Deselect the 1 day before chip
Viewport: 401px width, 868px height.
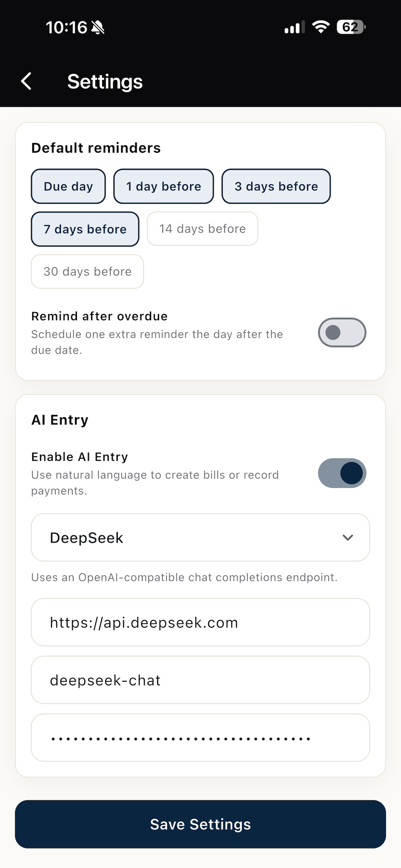tap(163, 186)
